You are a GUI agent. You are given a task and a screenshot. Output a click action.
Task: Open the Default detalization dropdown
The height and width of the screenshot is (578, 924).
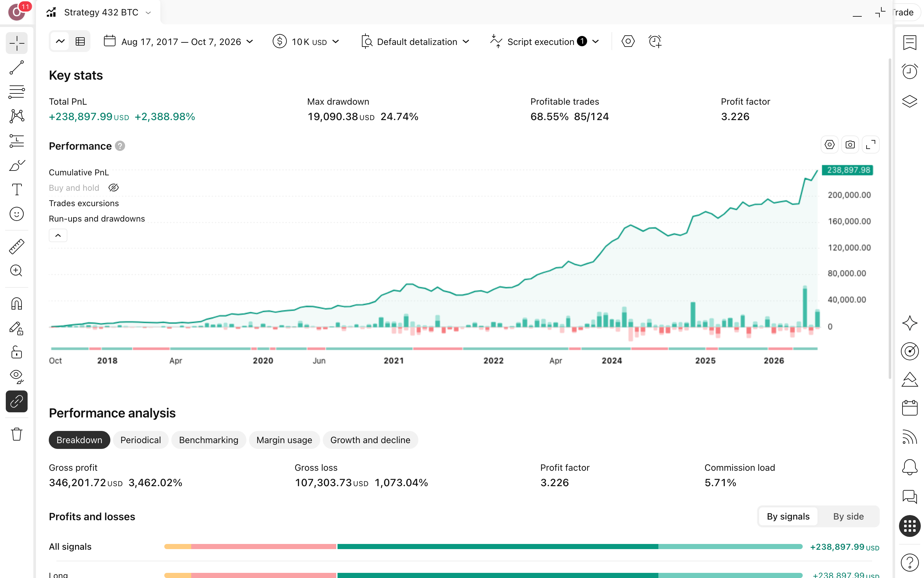pos(415,41)
